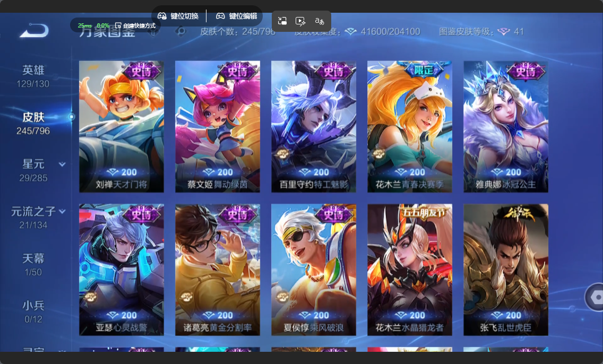
Task: Click the 图鉴皮肤等级 41 value
Action: pos(519,31)
